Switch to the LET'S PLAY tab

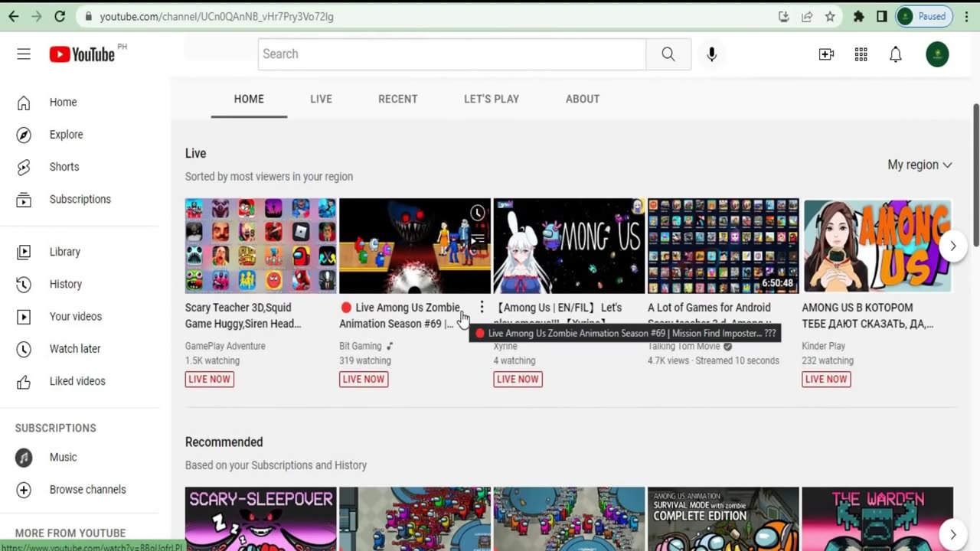492,99
